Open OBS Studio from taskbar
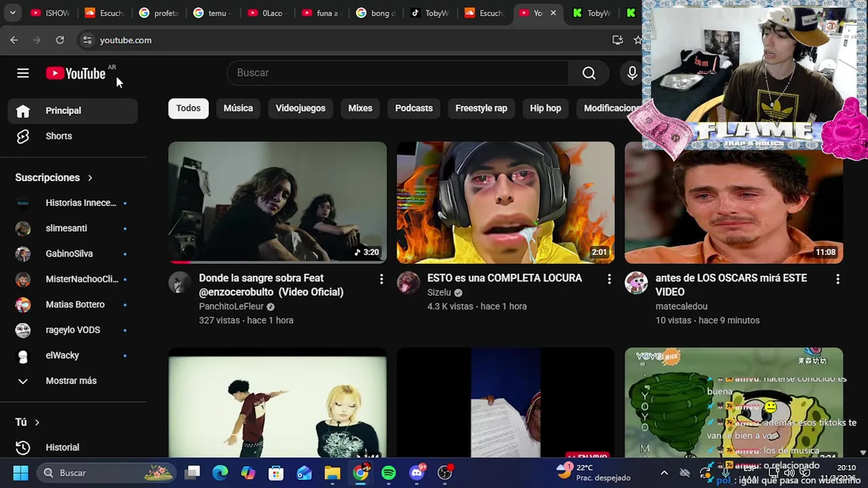 tap(445, 472)
